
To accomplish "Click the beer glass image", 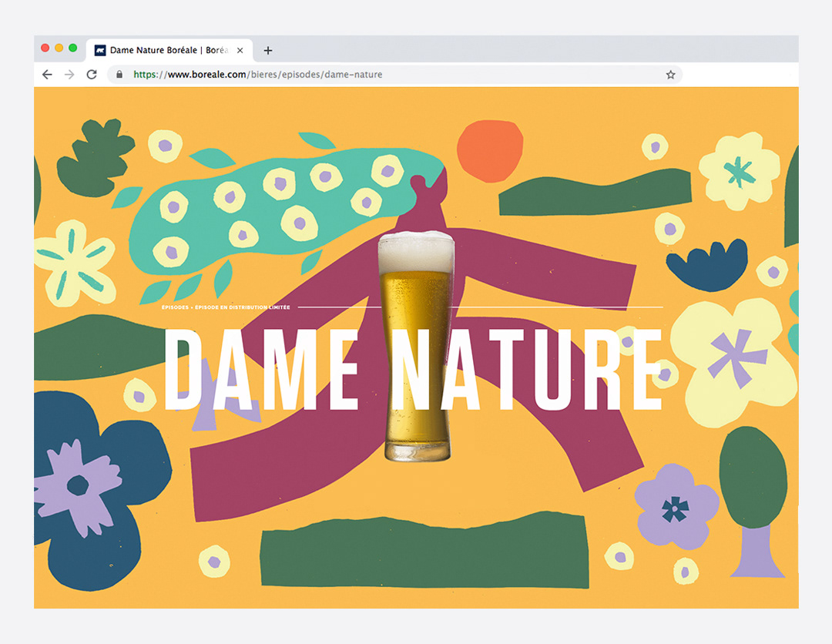I will (417, 346).
